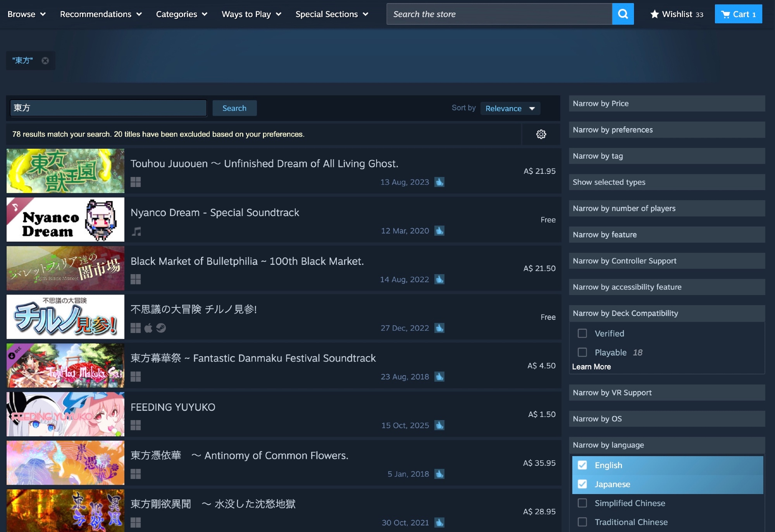Open the Black Market of Bulletphilia thumbnail
The height and width of the screenshot is (532, 775).
[x=65, y=268]
